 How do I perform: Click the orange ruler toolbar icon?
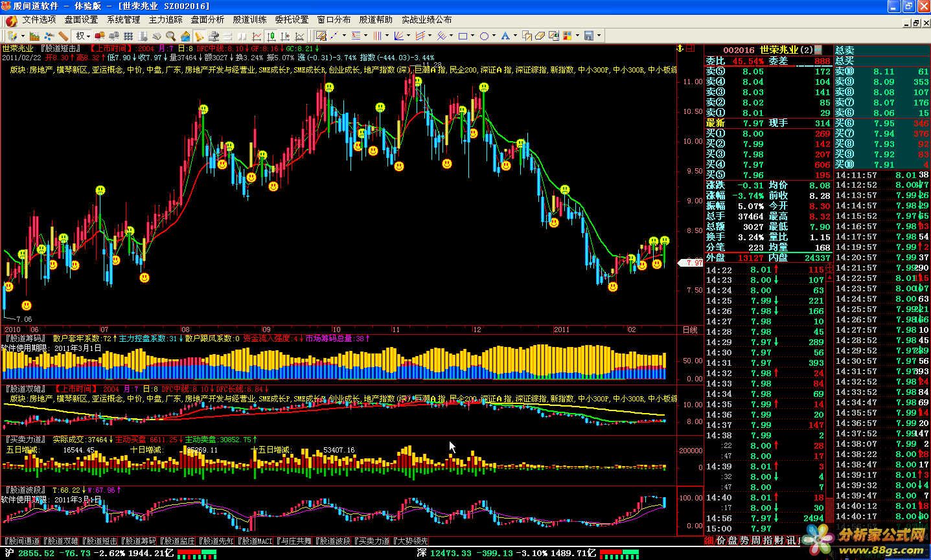click(63, 36)
